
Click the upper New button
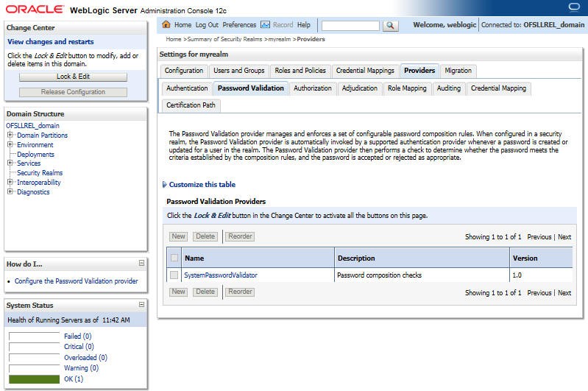[x=179, y=236]
